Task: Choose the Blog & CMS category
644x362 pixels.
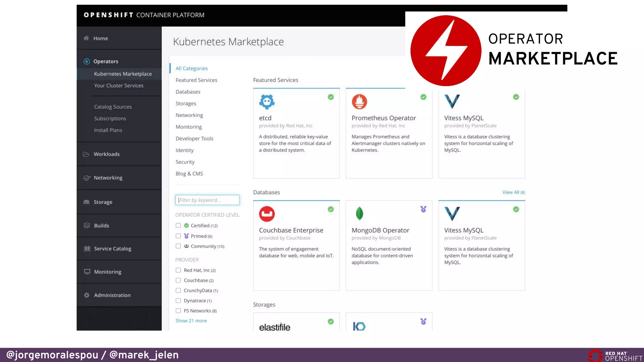Action: [189, 173]
